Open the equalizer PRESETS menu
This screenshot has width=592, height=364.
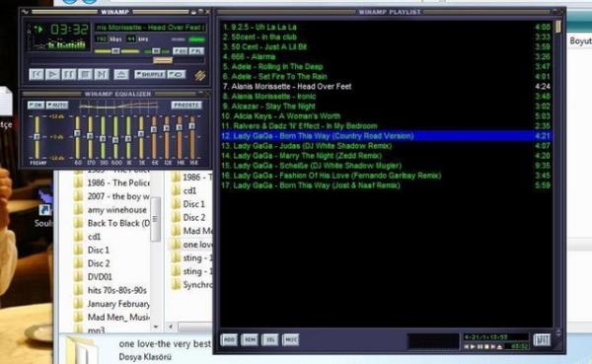(186, 105)
